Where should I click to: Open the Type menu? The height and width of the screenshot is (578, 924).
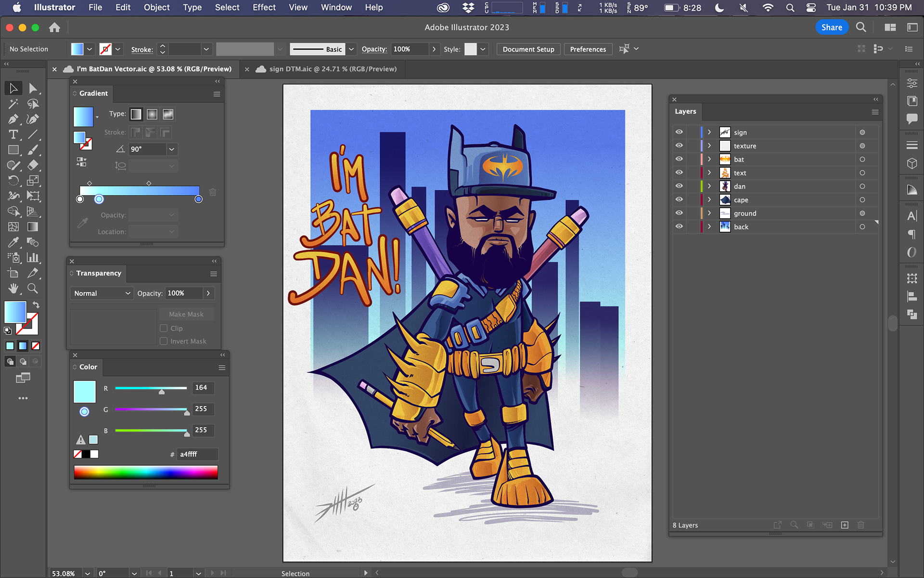pos(192,7)
